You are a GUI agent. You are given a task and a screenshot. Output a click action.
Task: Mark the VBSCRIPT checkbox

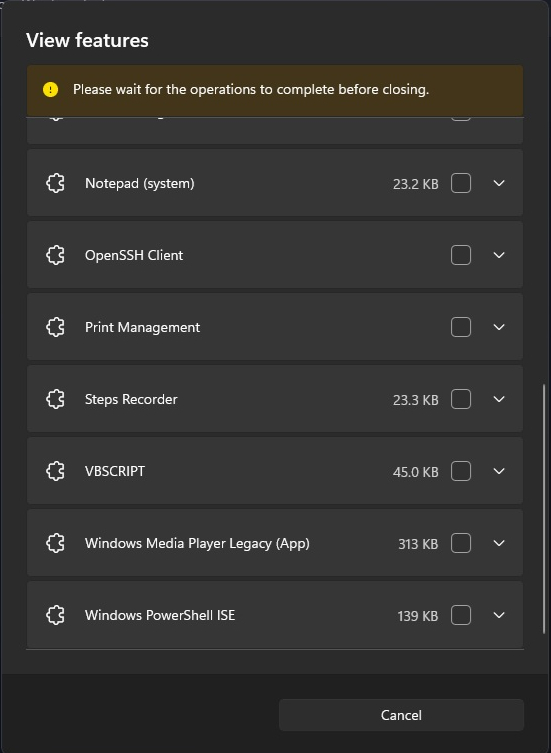(x=461, y=471)
